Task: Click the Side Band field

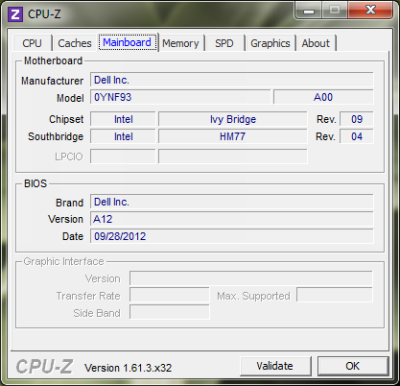Action: tap(169, 313)
